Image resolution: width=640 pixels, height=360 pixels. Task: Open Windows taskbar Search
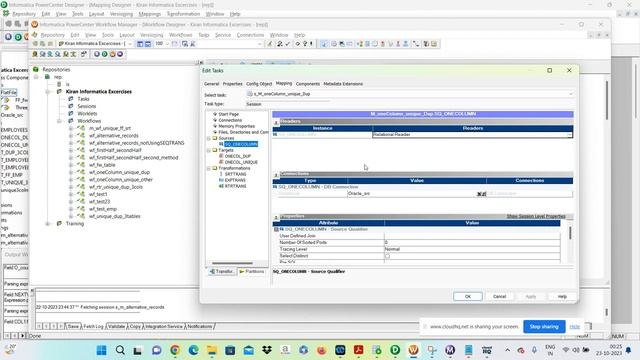[120, 350]
